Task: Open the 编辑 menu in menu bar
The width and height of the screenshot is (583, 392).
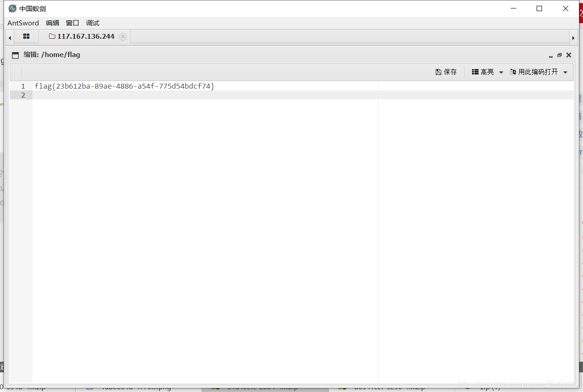Action: click(53, 23)
